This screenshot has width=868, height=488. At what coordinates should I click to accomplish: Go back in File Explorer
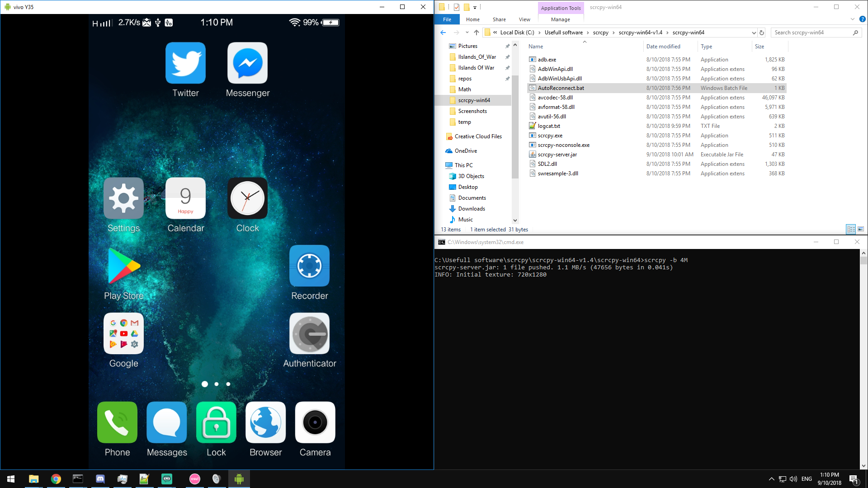point(443,33)
